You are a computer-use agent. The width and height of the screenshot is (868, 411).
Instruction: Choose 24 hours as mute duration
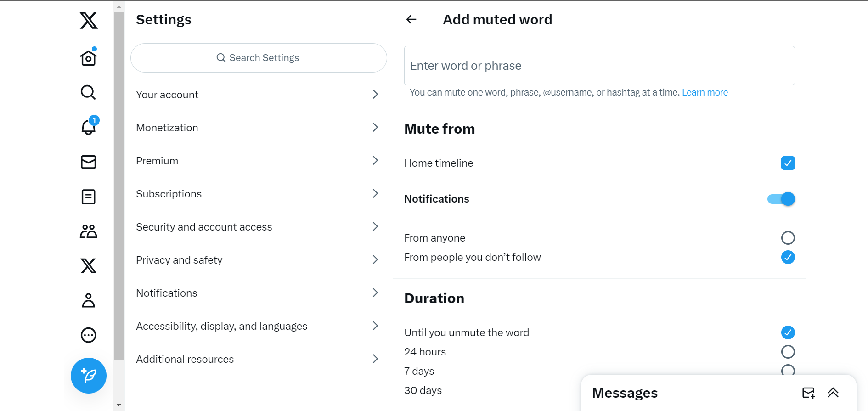pos(788,352)
